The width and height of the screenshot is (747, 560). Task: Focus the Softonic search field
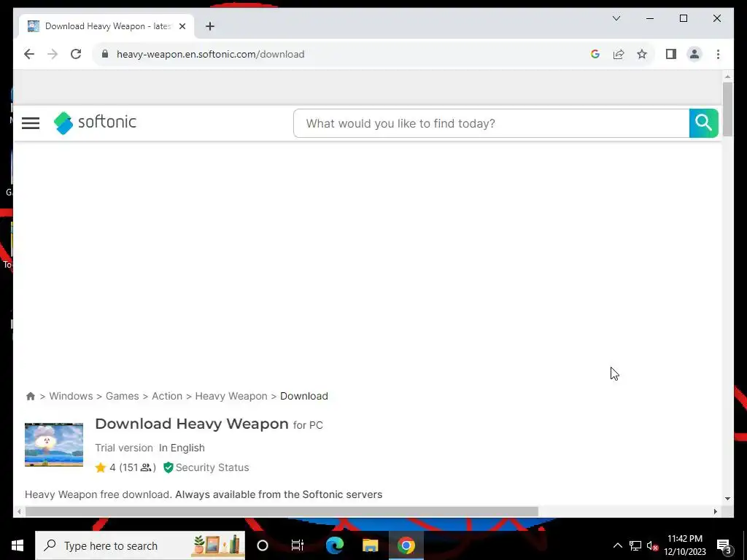pos(491,123)
